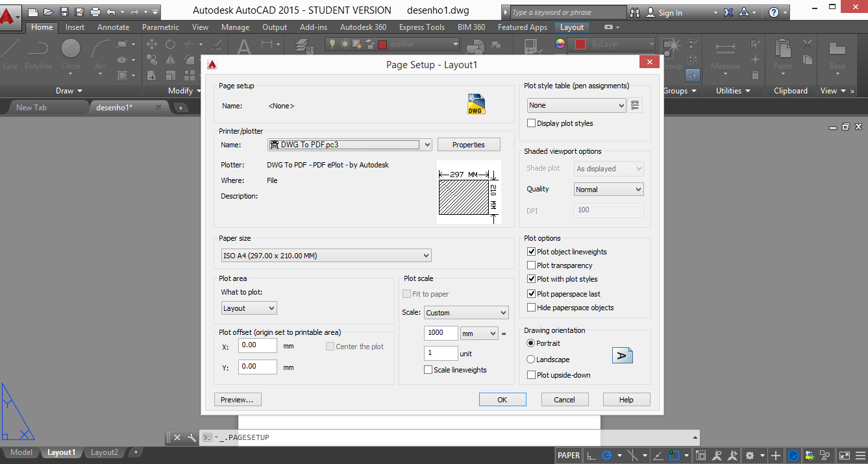This screenshot has height=464, width=868.
Task: Open the mm units dropdown in Plot scale
Action: pos(479,333)
